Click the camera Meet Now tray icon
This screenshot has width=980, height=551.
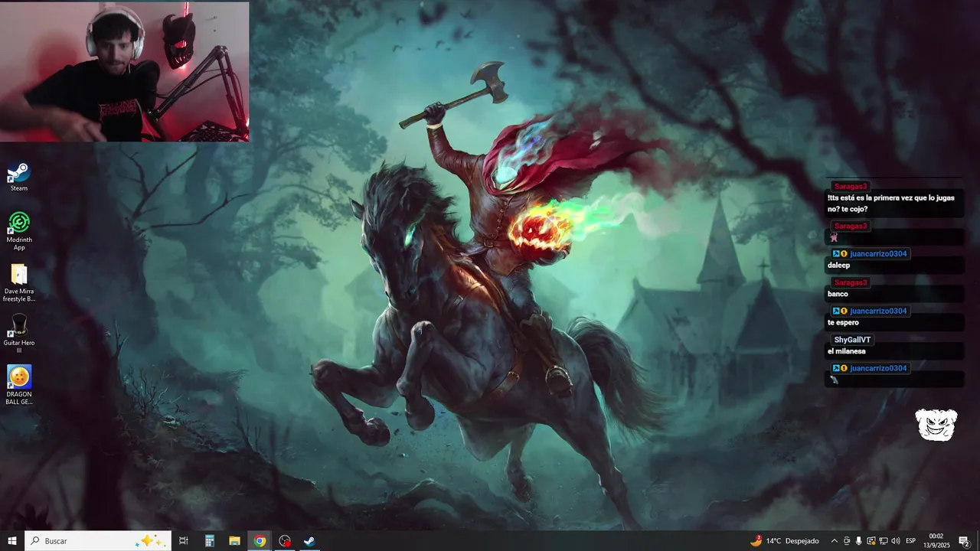847,541
